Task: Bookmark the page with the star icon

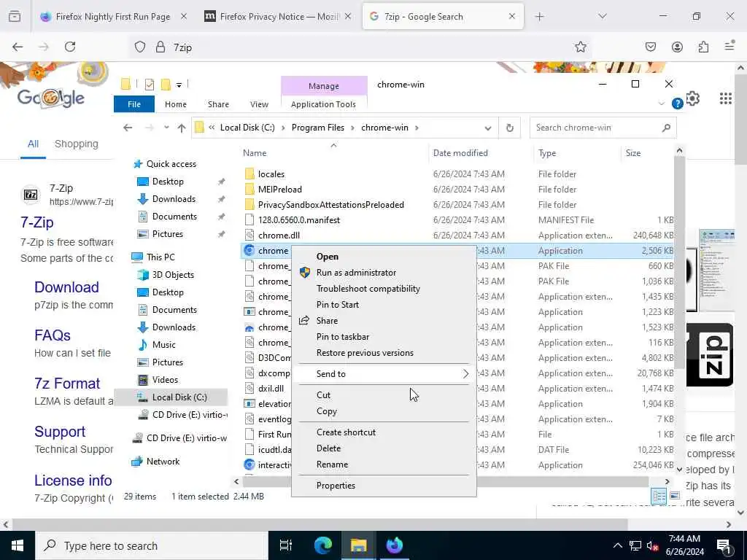Action: [580, 47]
